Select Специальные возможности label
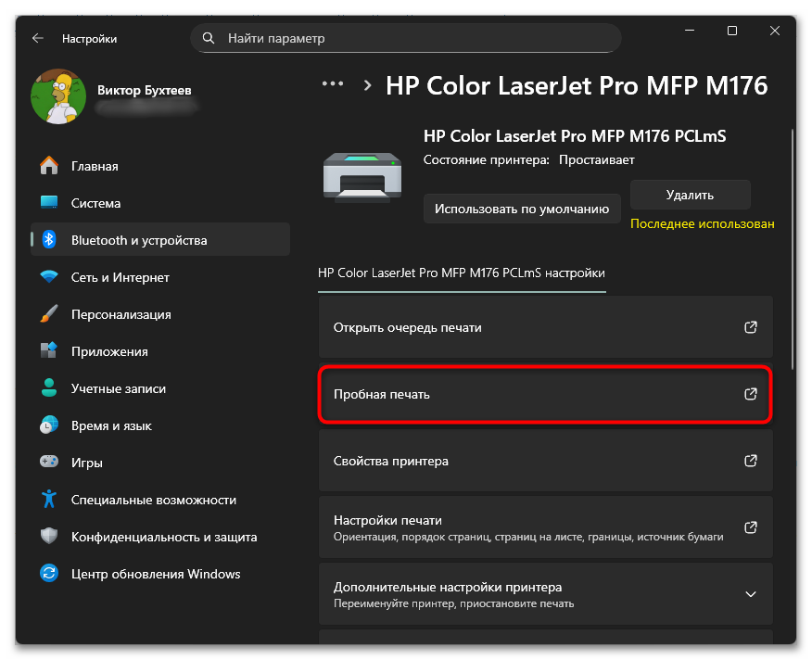The height and width of the screenshot is (660, 812). [x=154, y=500]
